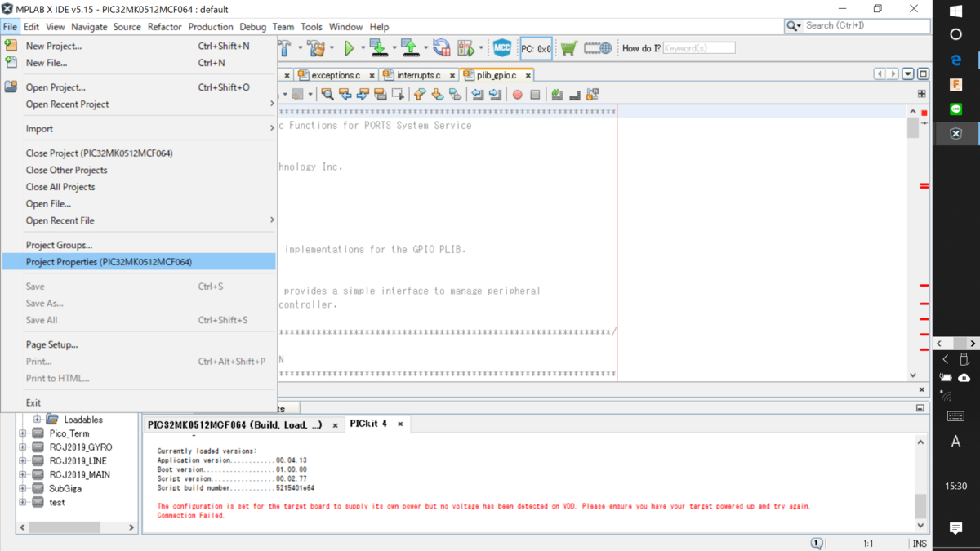Toggle the editor split view button
This screenshot has width=980, height=551.
[x=921, y=94]
